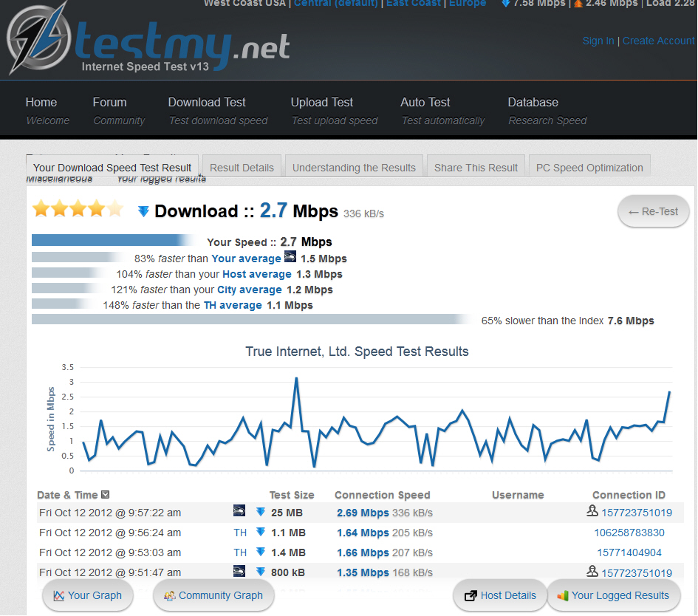Screen dimensions: 698x616
Task: Click the Re-Test button
Action: [653, 211]
